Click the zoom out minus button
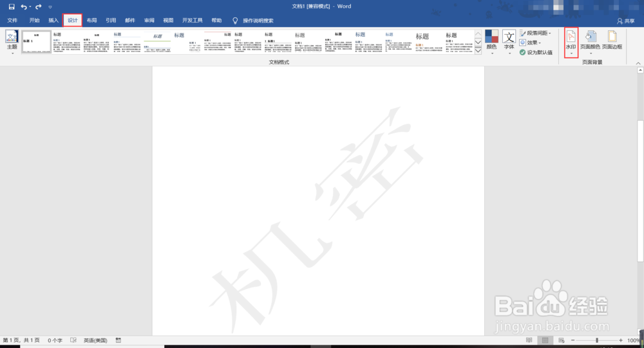The width and height of the screenshot is (644, 348). click(x=573, y=340)
